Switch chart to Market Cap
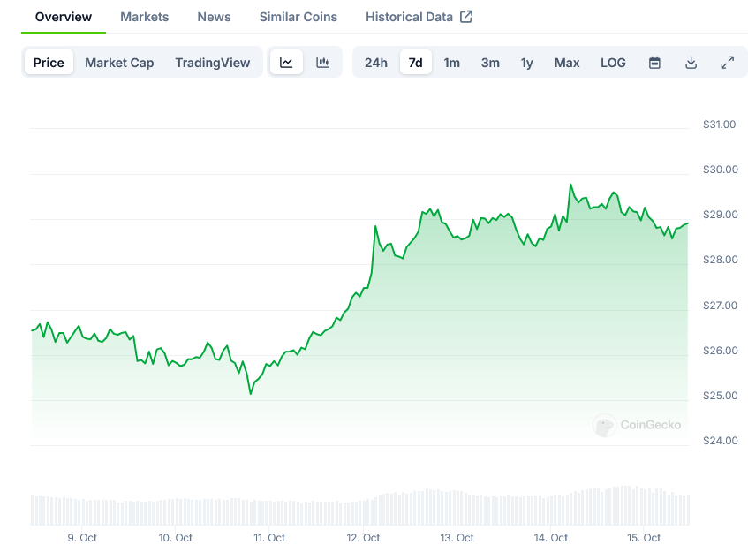Viewport: 748px width, 560px height. tap(119, 63)
